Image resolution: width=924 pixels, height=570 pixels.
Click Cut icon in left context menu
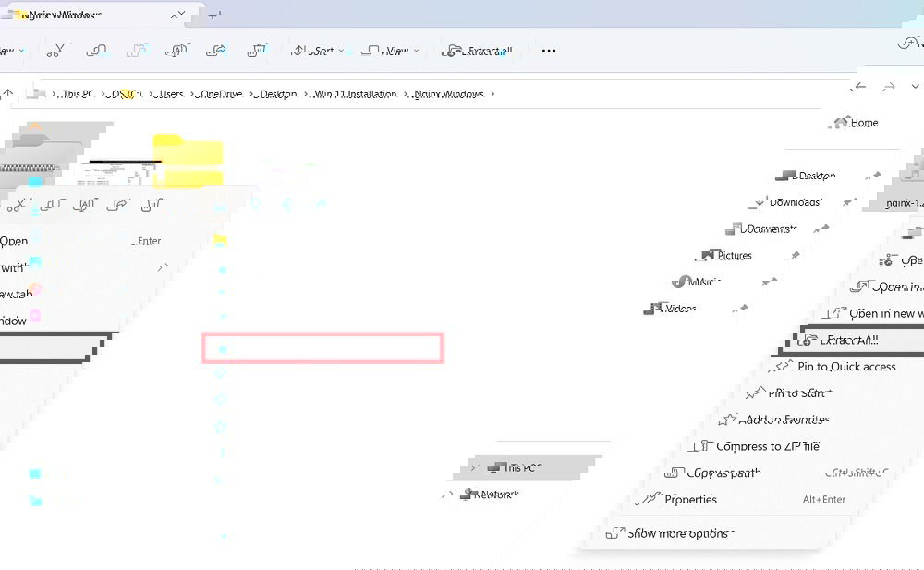coord(17,204)
